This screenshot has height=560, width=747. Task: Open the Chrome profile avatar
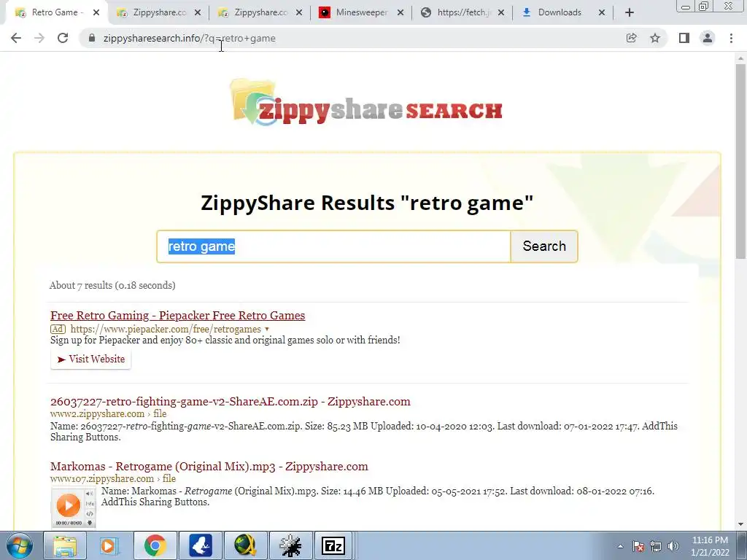point(708,38)
